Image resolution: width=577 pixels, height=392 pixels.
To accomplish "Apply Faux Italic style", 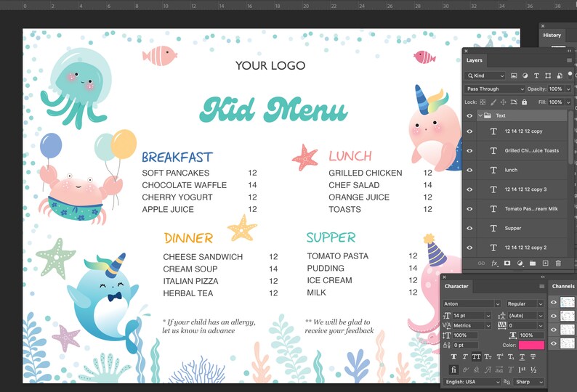I will [x=465, y=356].
